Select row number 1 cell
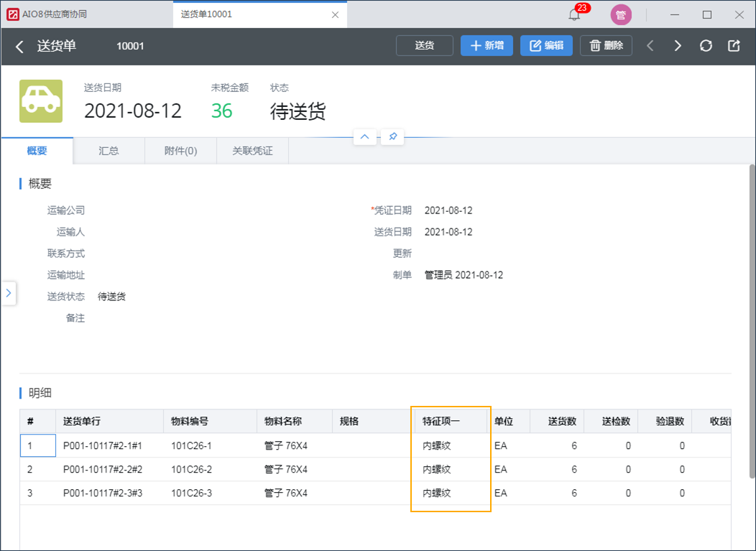This screenshot has width=756, height=551. point(38,445)
